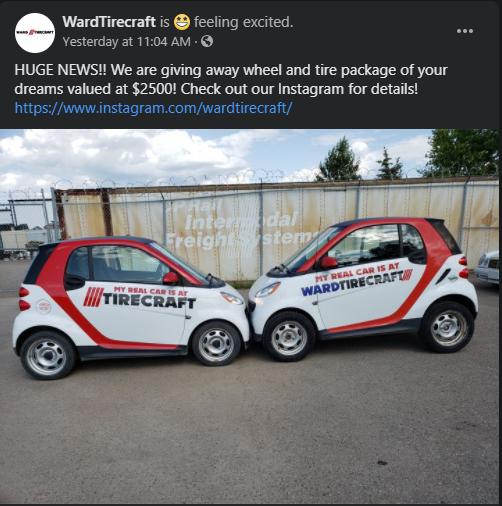The width and height of the screenshot is (502, 506).
Task: Open the WardTirecraft page name link
Action: (109, 22)
